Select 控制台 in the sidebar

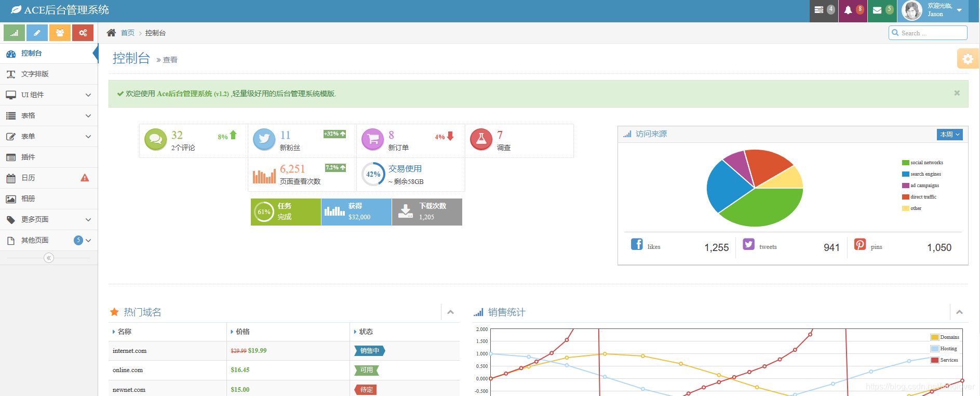click(x=49, y=54)
